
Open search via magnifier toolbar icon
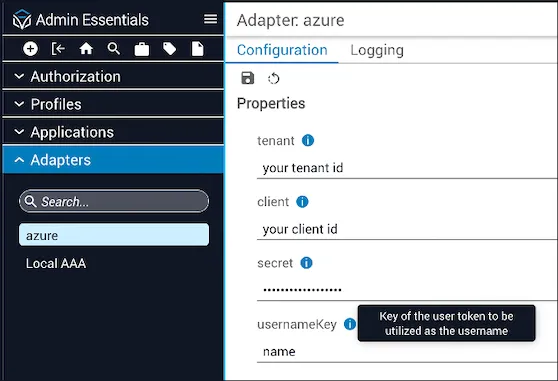tap(114, 49)
